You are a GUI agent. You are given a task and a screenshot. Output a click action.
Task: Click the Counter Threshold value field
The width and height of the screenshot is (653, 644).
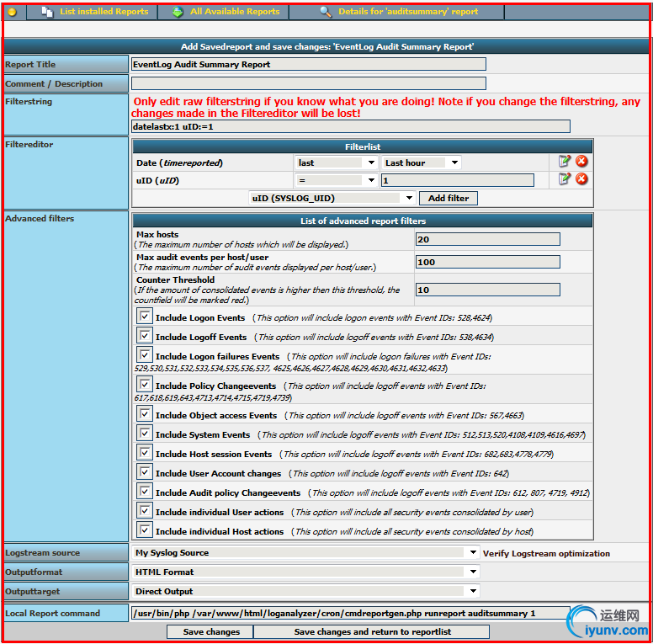(x=488, y=290)
